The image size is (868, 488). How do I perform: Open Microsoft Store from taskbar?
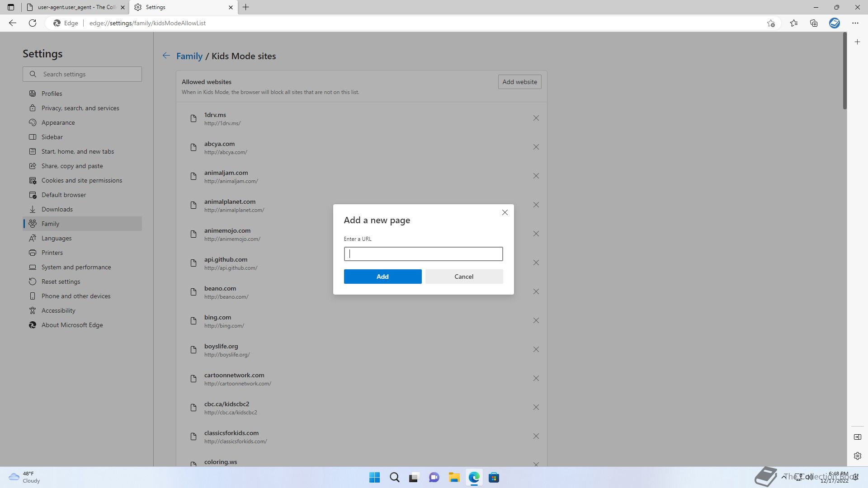click(494, 478)
